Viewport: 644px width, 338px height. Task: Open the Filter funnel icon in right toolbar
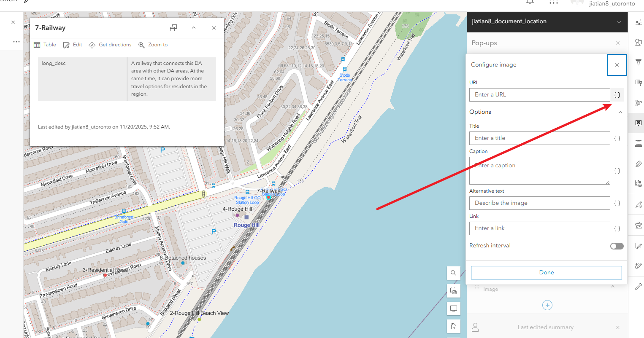coord(639,62)
